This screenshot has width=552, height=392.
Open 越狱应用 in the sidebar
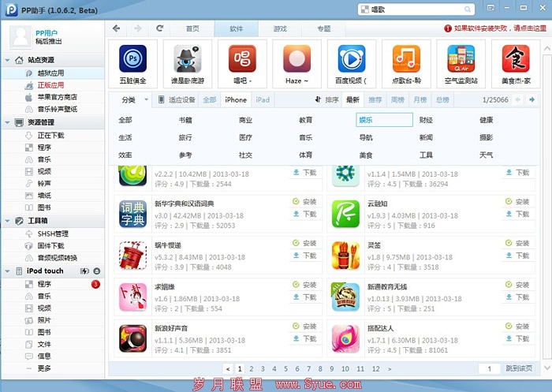53,73
